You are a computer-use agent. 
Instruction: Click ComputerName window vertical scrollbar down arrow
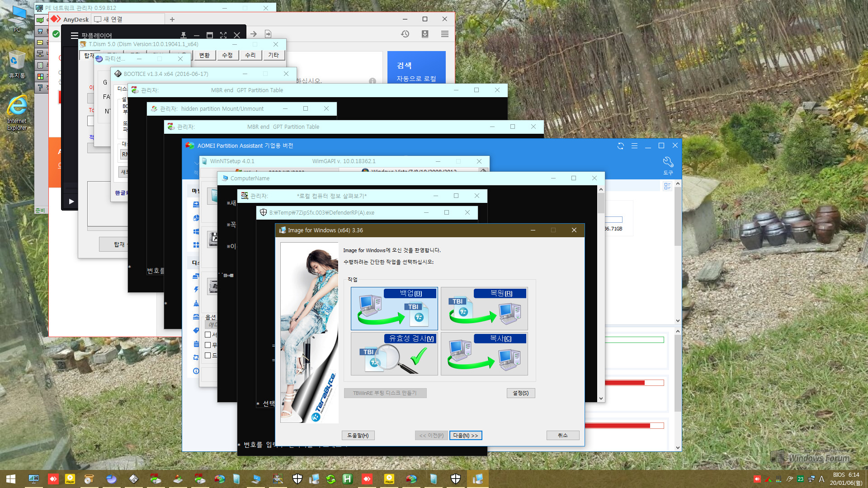[x=601, y=398]
